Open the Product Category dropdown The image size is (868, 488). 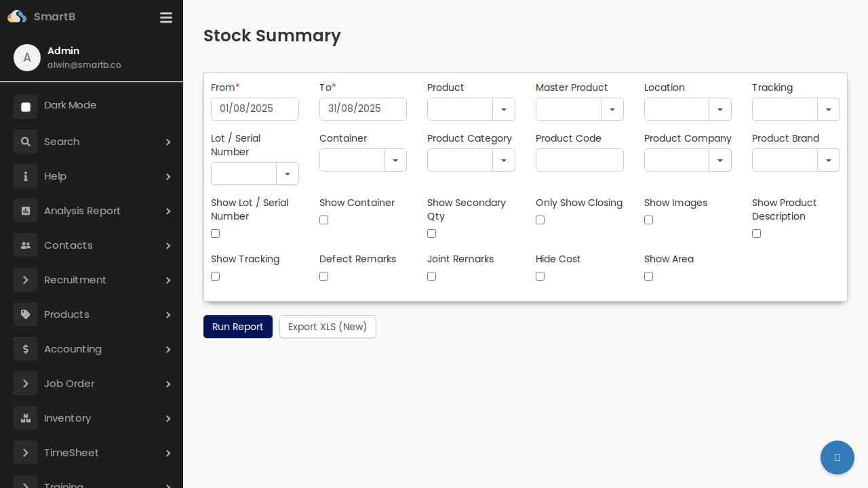click(503, 160)
